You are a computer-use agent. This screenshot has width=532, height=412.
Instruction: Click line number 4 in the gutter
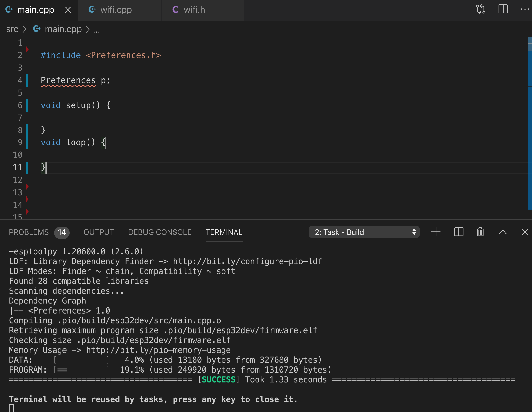(x=20, y=80)
